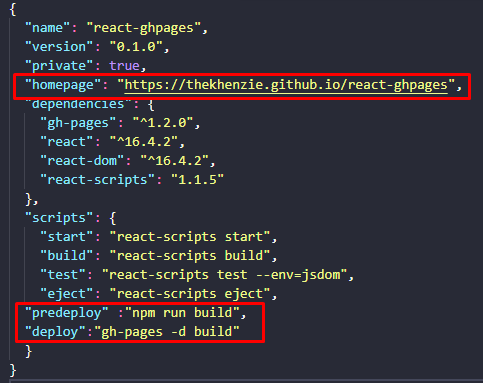Screen dimensions: 483x383
Task: Select the "npm run build" command
Action: pyautogui.click(x=182, y=313)
